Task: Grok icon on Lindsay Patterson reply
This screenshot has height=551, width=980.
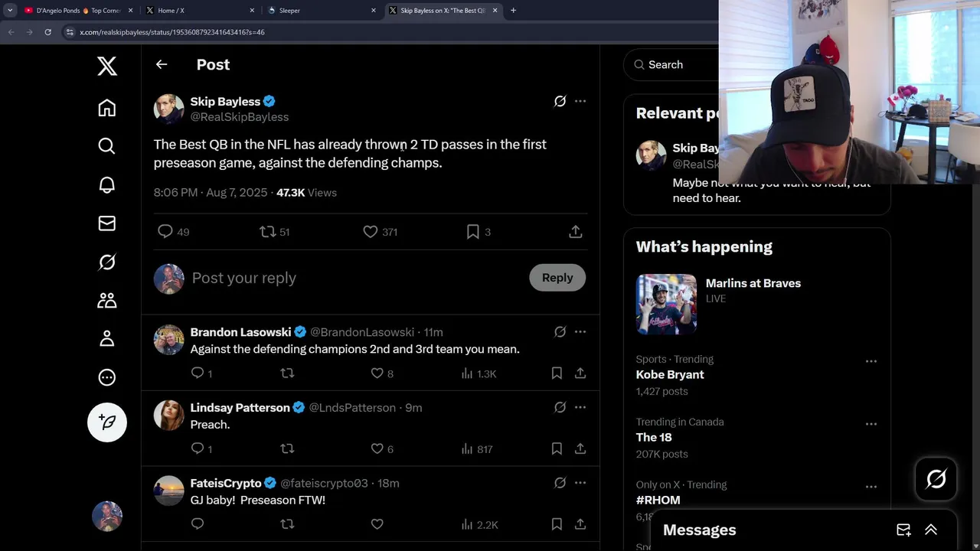Action: pos(560,407)
